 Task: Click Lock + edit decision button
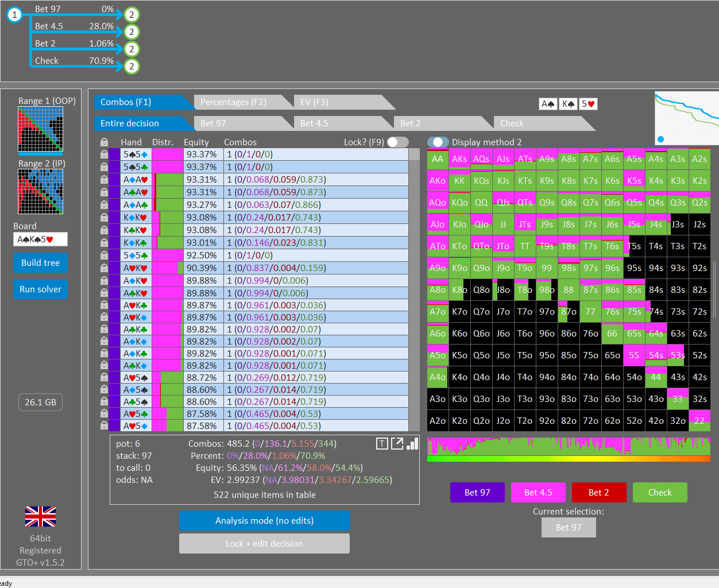click(264, 544)
